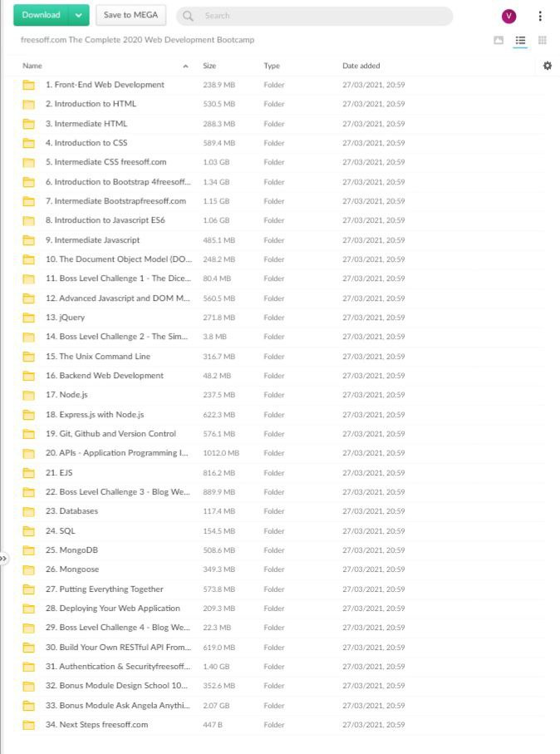Select folder icon for 13. jQuery

coord(29,318)
